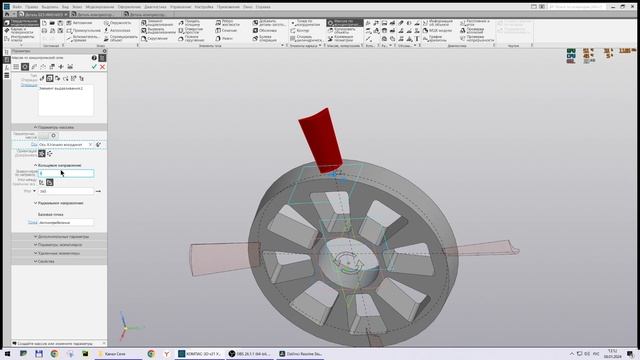Open МЦХ модели diagnostics

[437, 31]
